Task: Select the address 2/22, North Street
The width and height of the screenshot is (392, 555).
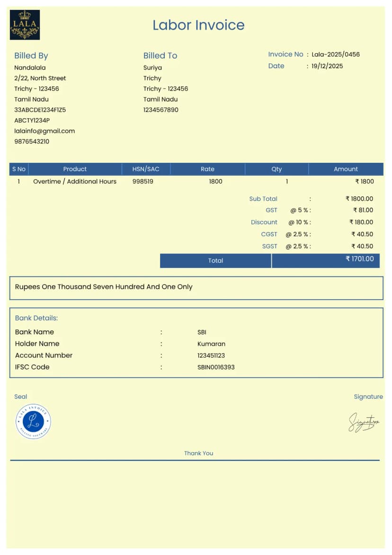Action: 40,78
